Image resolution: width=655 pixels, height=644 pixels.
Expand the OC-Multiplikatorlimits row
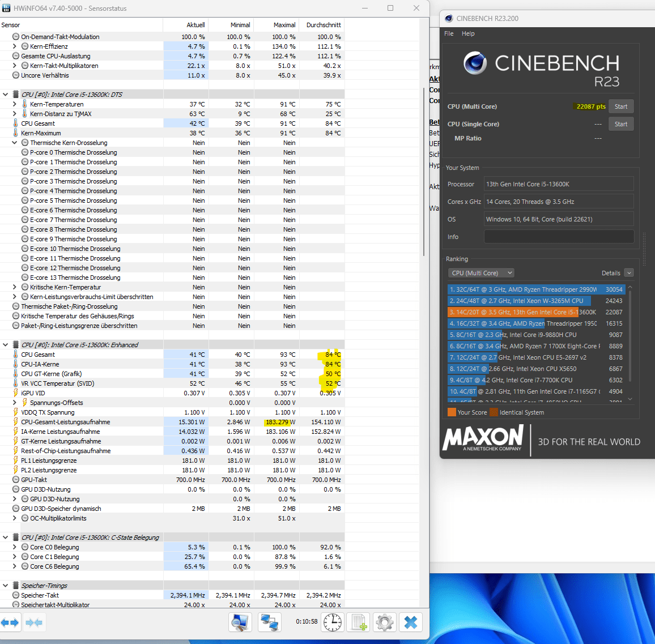[x=15, y=518]
